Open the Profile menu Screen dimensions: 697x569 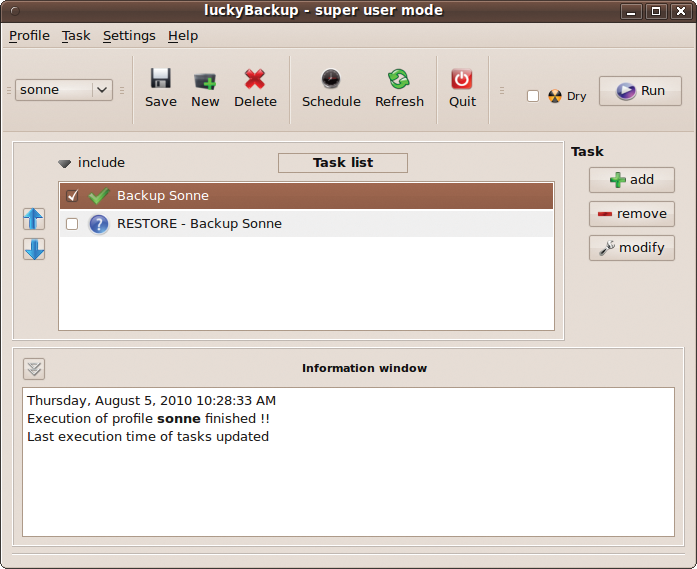tap(29, 36)
